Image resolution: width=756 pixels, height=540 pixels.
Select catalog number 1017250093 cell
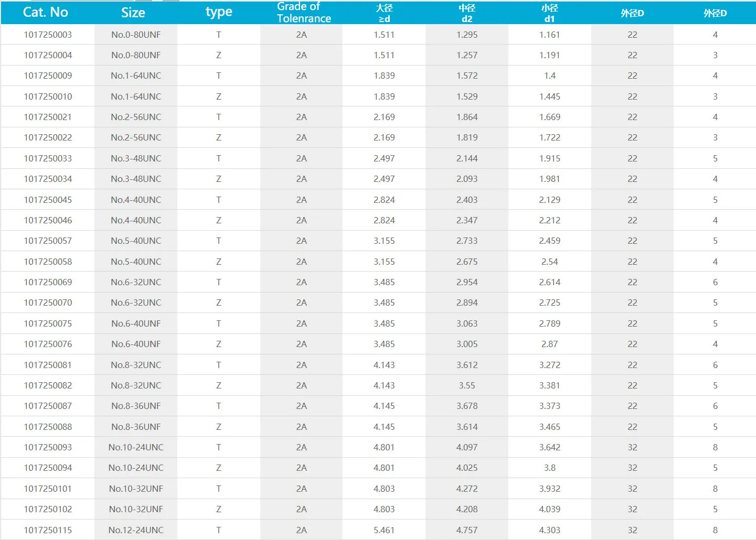tap(48, 447)
